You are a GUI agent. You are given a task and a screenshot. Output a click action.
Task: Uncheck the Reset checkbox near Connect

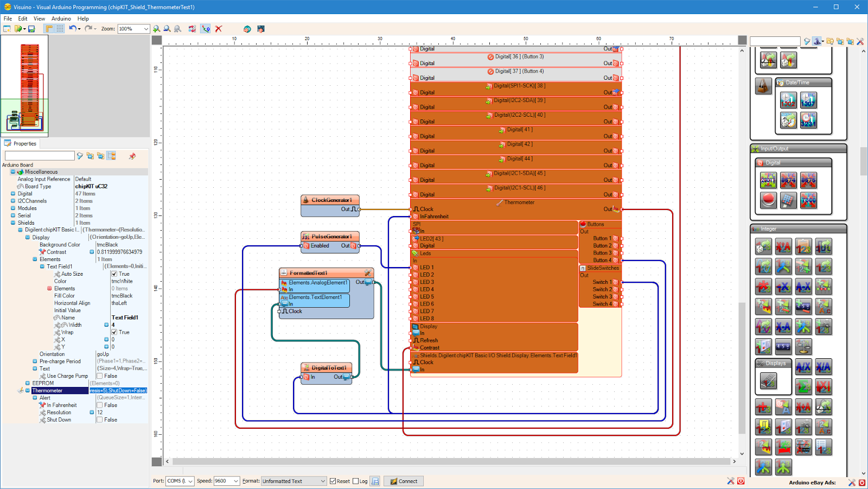pyautogui.click(x=333, y=481)
